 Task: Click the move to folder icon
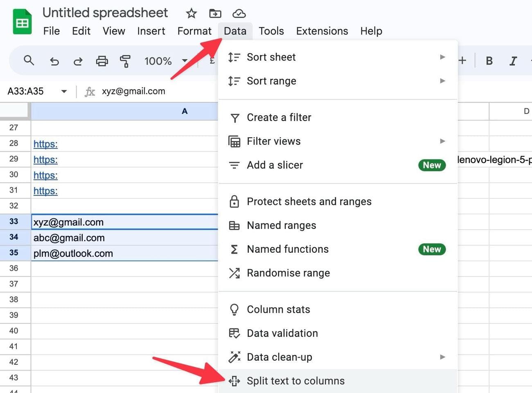click(x=215, y=13)
